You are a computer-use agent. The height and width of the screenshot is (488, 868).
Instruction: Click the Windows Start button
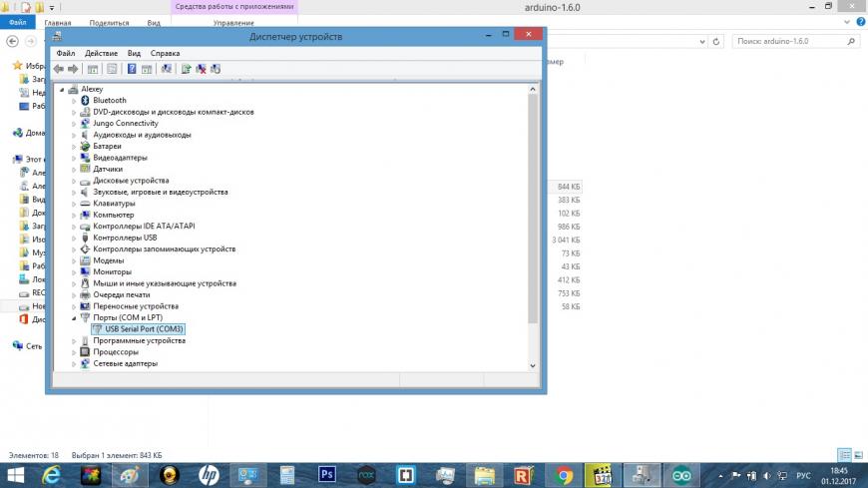point(16,476)
